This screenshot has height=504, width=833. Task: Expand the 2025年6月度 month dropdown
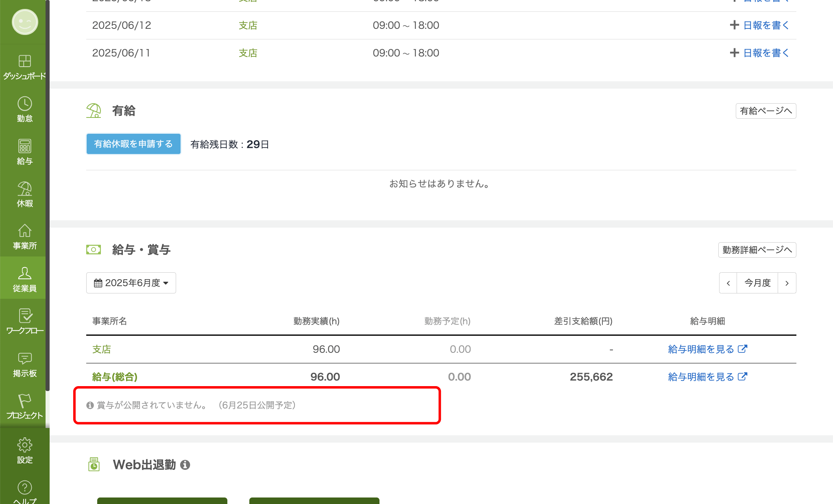click(x=131, y=283)
